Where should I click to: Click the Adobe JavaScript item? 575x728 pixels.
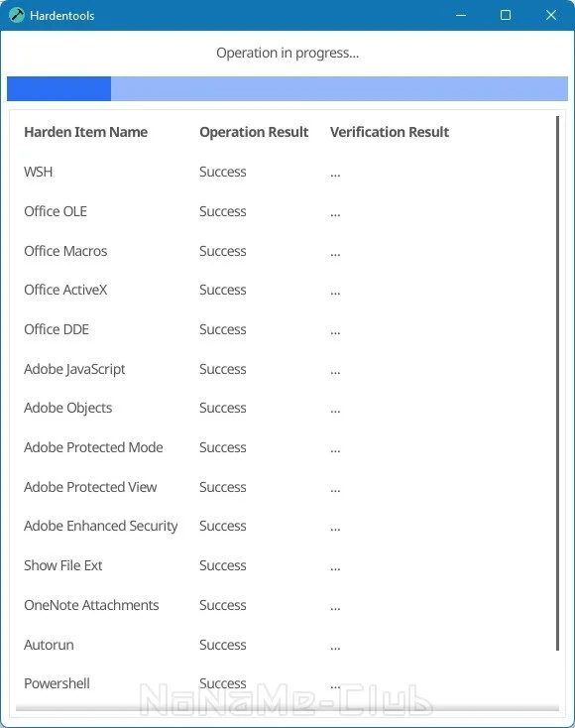(x=74, y=369)
